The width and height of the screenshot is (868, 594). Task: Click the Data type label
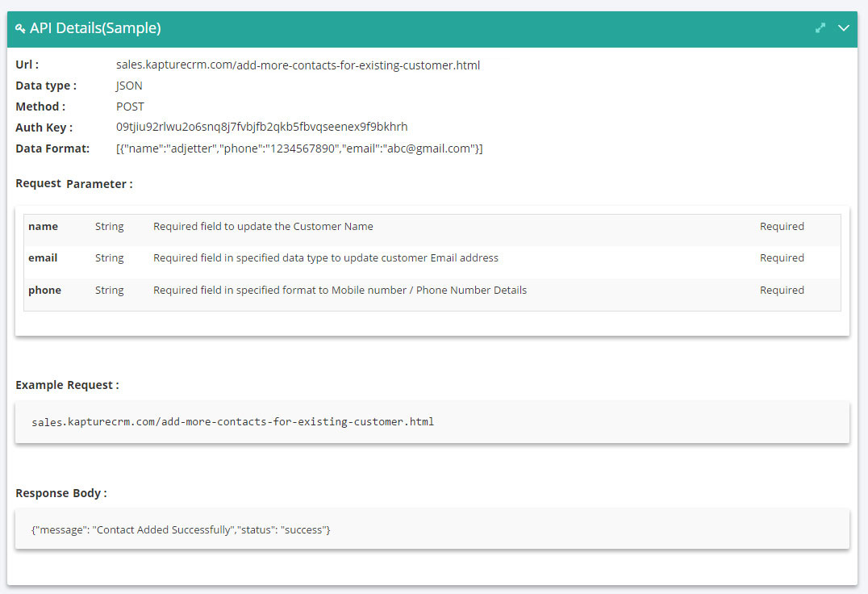(x=46, y=86)
